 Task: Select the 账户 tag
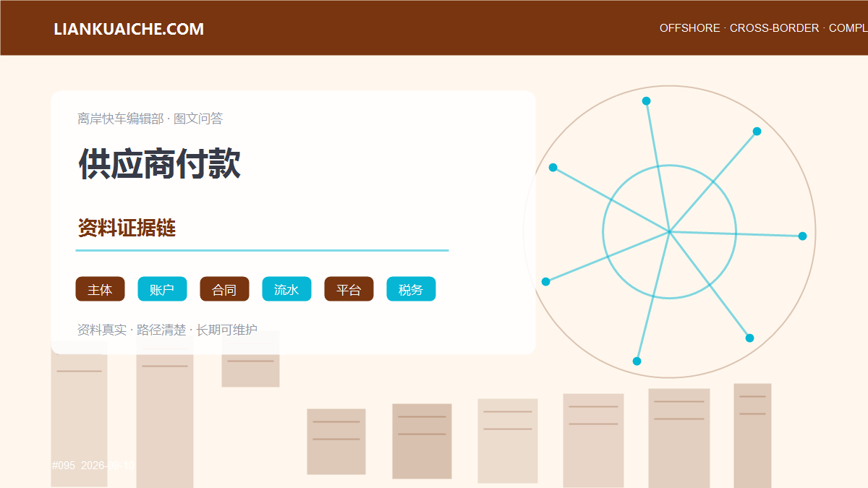pos(162,289)
